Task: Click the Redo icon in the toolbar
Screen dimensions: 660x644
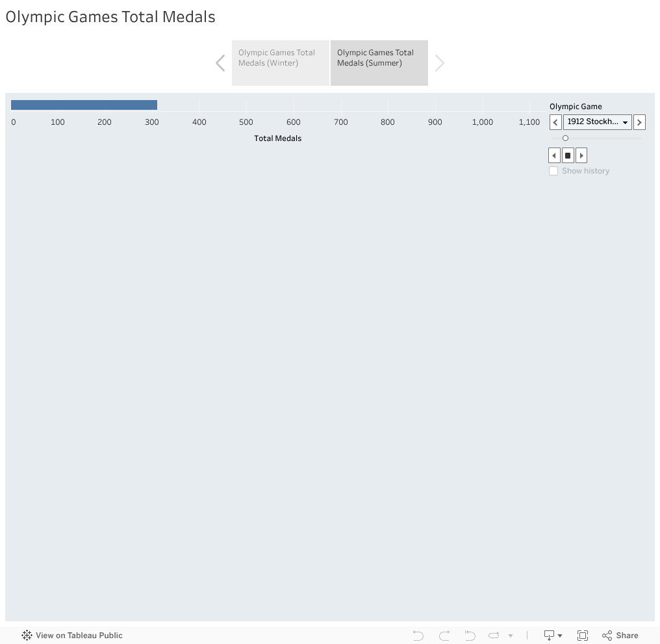Action: pyautogui.click(x=444, y=636)
